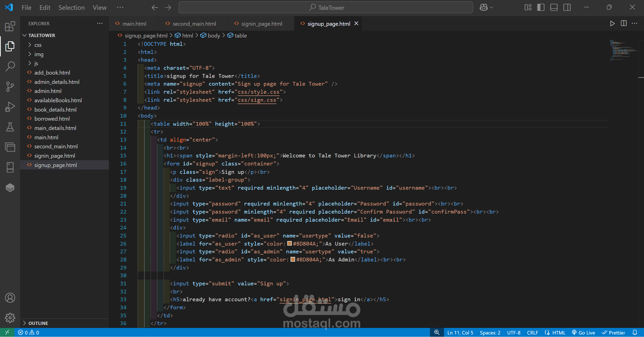Click Go Live in status bar

(x=583, y=332)
